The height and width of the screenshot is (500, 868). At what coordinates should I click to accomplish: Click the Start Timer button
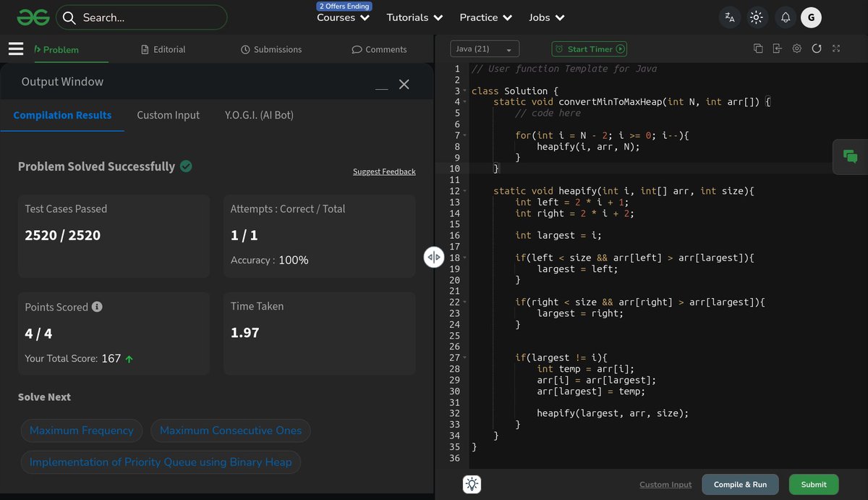(x=590, y=49)
